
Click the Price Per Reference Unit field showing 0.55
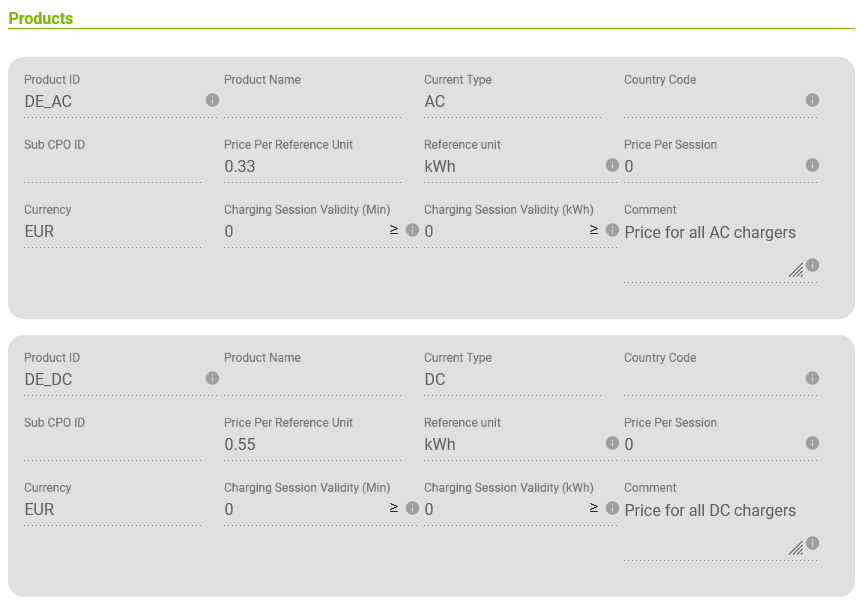[312, 444]
